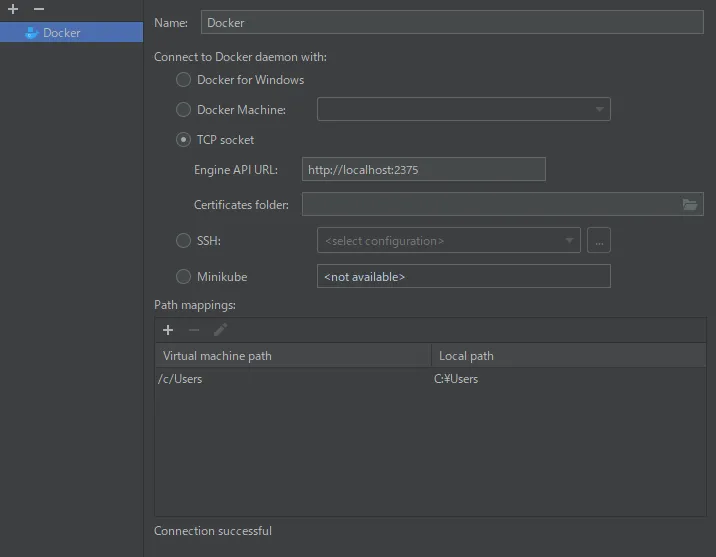Select the /c/Users path mapping row
The image size is (716, 557).
292,379
